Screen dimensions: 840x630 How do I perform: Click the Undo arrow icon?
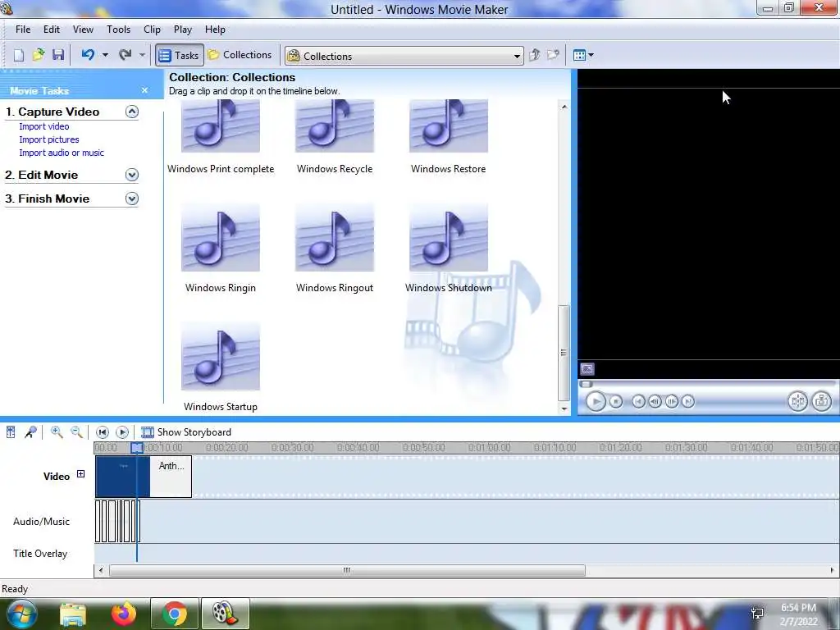(88, 55)
